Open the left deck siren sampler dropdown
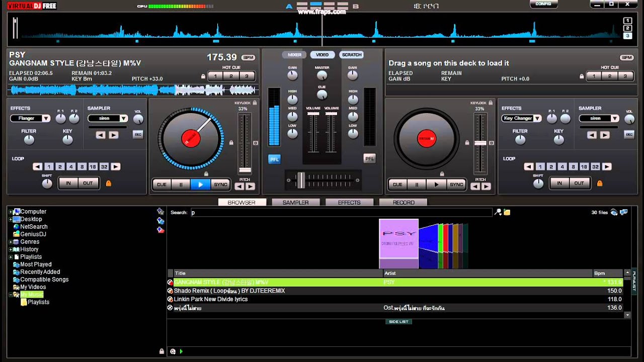 pyautogui.click(x=108, y=119)
